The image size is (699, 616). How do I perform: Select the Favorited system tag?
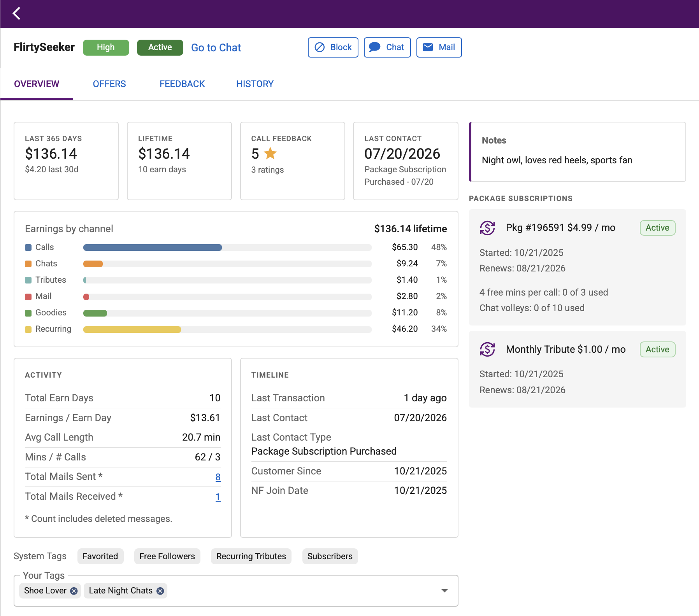click(x=100, y=556)
